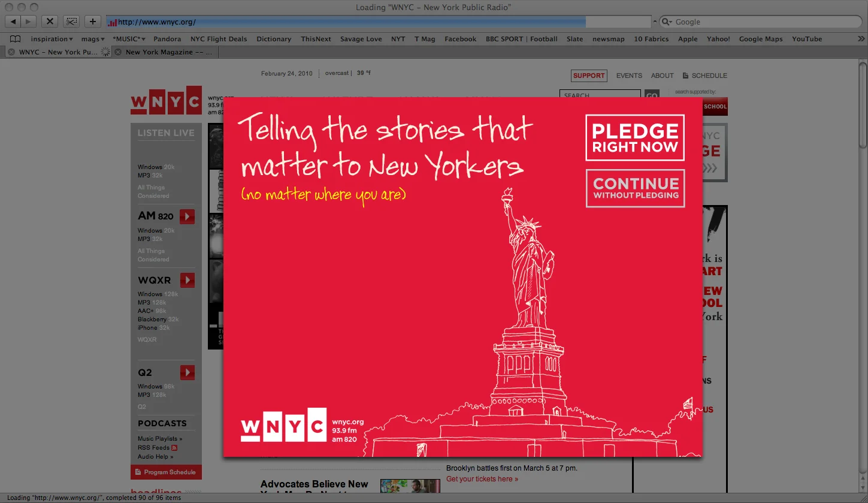Click the Program Schedule page icon
Screen dimensions: 868x503
click(x=138, y=472)
